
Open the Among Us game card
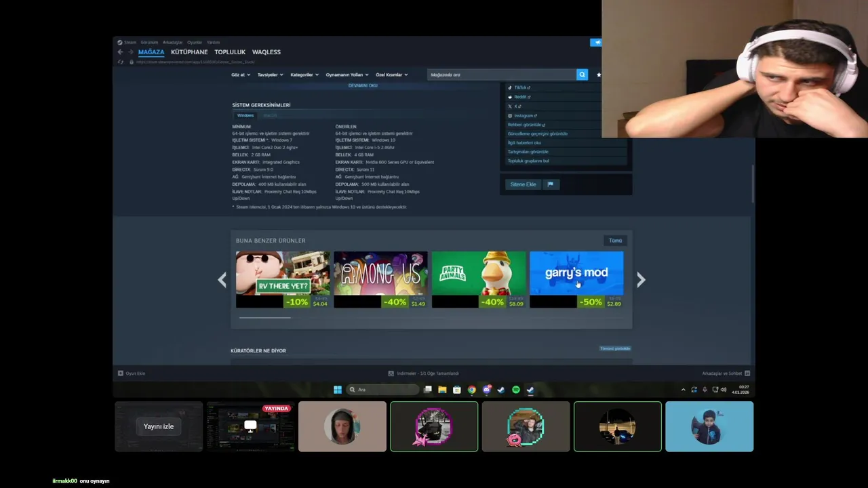(x=380, y=279)
